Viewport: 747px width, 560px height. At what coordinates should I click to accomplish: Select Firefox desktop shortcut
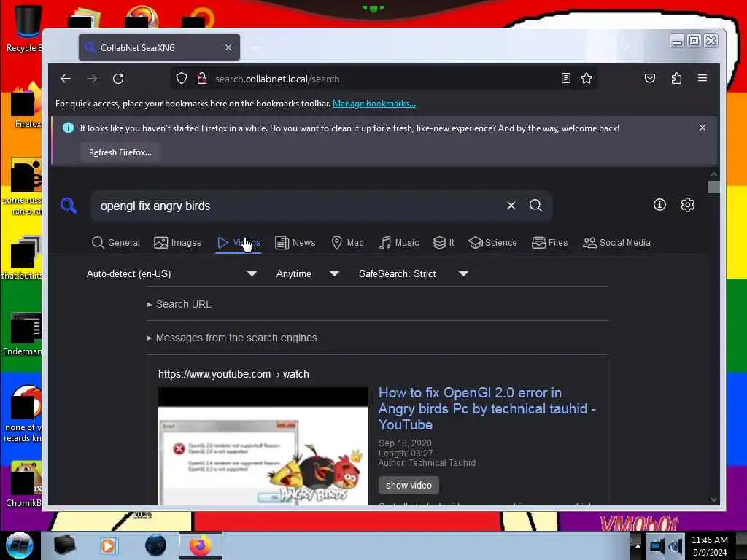(27, 105)
